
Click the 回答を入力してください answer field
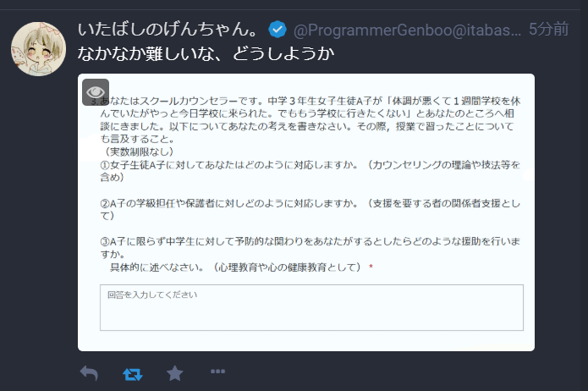(311, 308)
